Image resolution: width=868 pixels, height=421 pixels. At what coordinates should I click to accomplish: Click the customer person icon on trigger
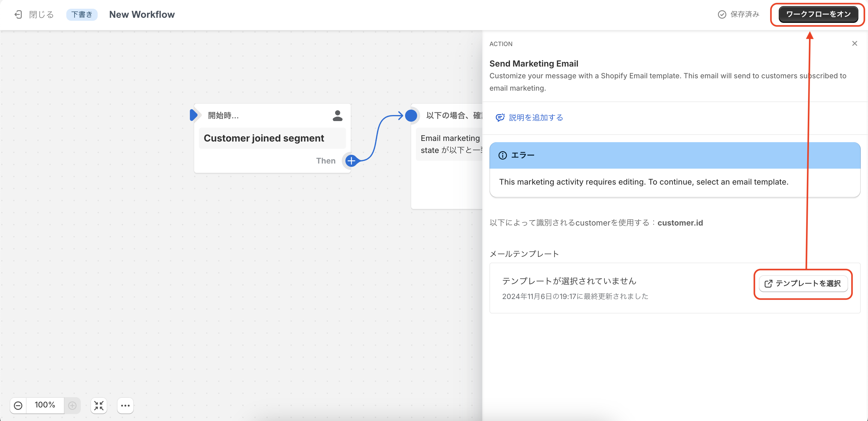coord(337,116)
